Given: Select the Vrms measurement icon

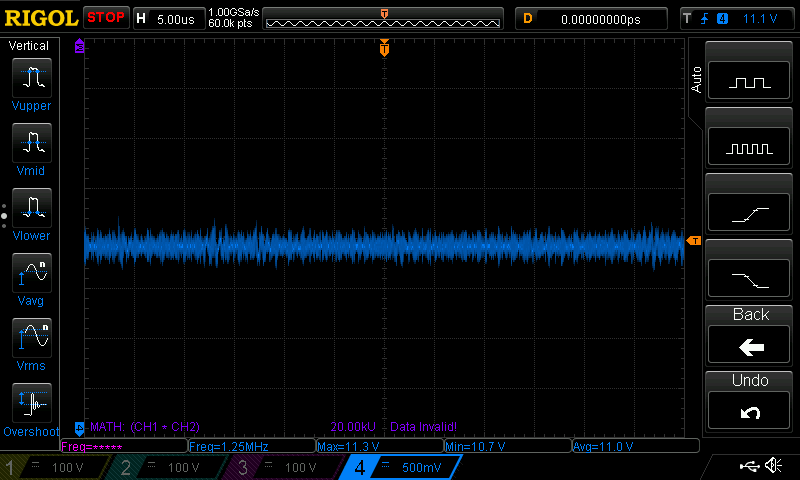Looking at the screenshot, I should tap(32, 338).
